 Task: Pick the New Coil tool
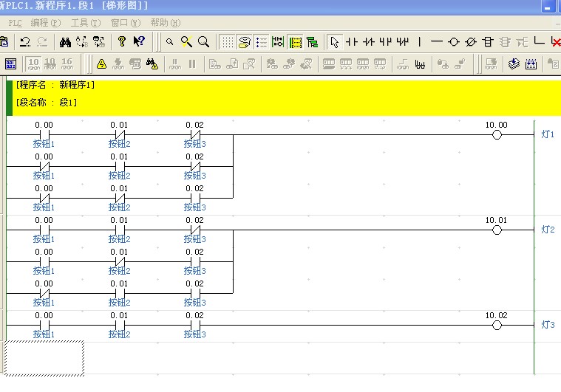(x=454, y=42)
